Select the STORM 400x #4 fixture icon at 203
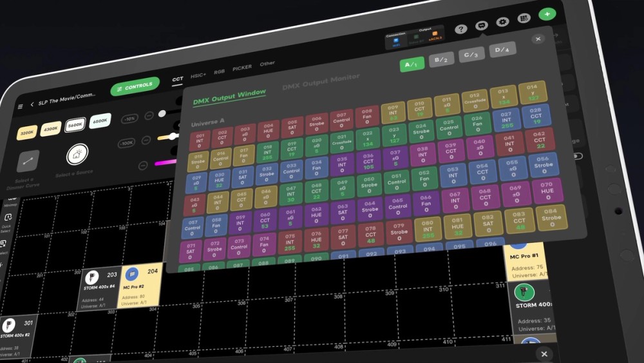This screenshot has width=644, height=363. pos(91,278)
